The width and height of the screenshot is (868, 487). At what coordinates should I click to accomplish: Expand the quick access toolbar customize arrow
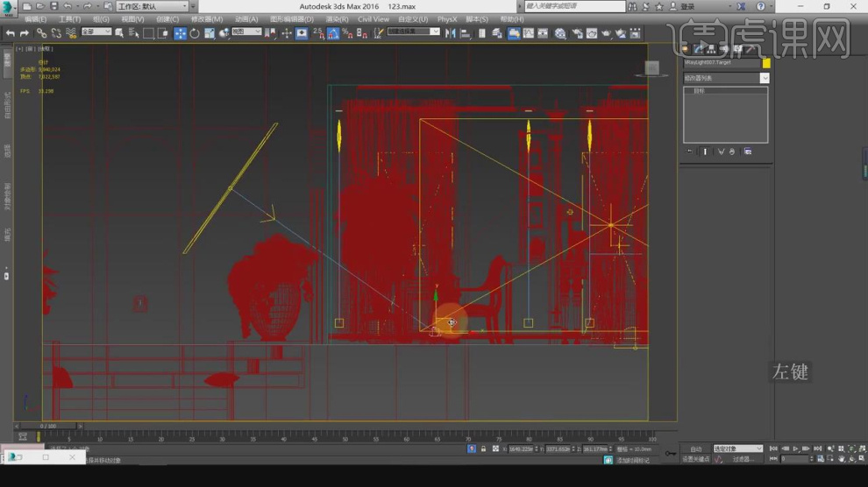pyautogui.click(x=193, y=7)
